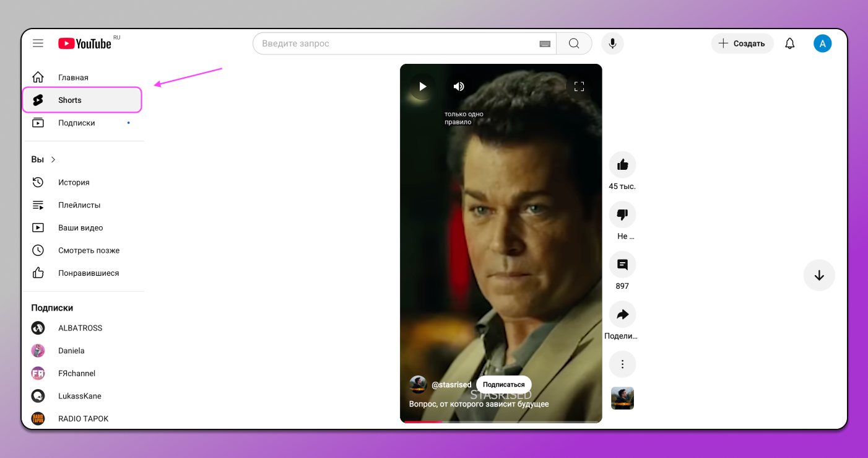
Task: Start voice search with microphone
Action: (x=612, y=43)
